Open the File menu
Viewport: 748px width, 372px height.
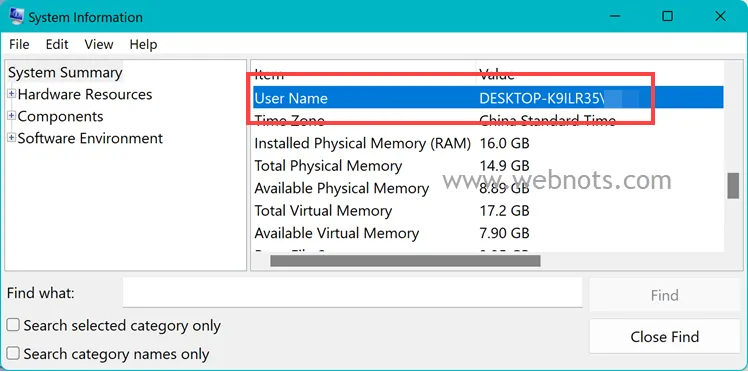19,44
